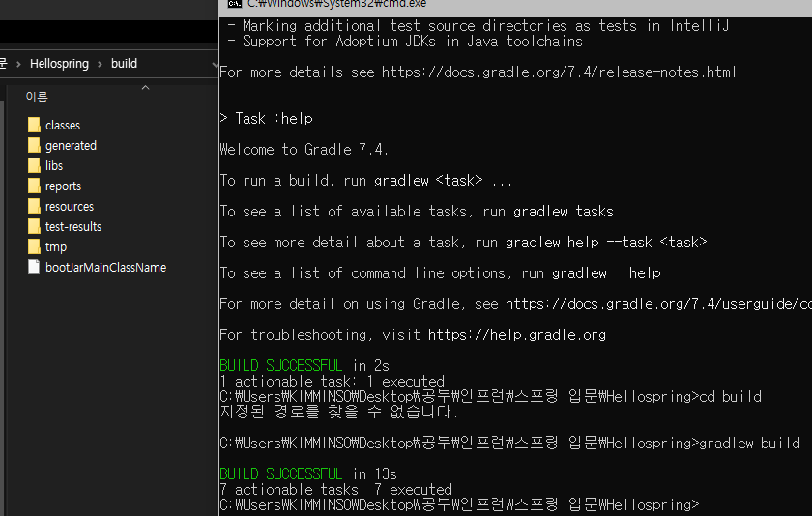Select the libs folder name
The height and width of the screenshot is (516, 812).
pos(54,165)
